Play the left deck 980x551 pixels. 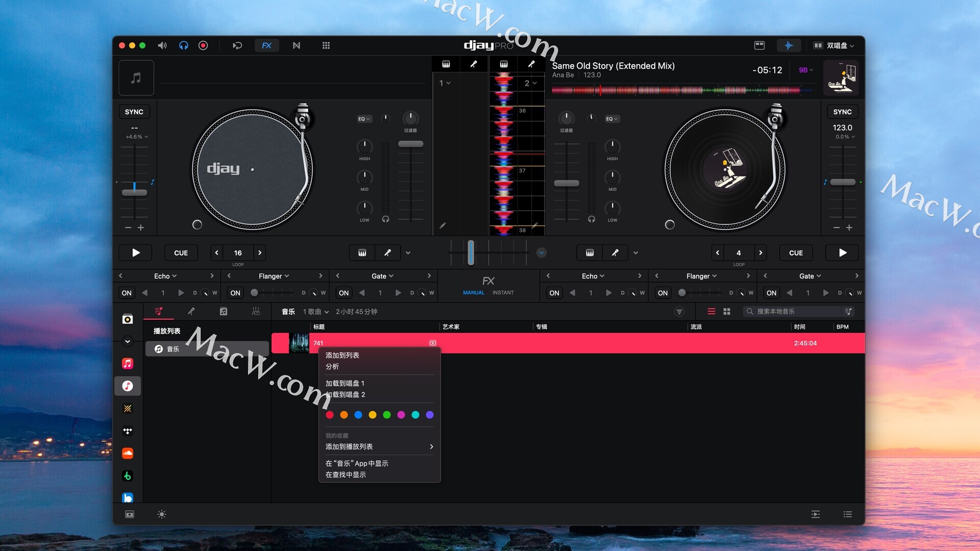tap(136, 253)
